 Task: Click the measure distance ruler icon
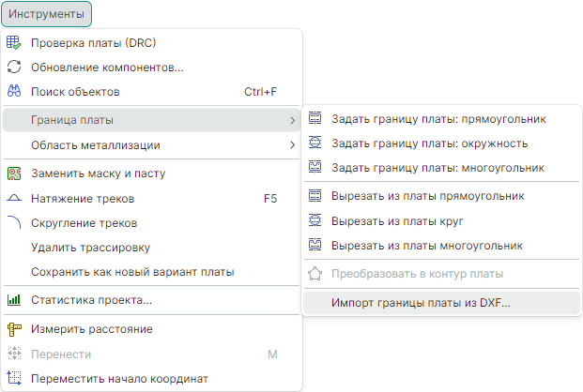(x=14, y=329)
